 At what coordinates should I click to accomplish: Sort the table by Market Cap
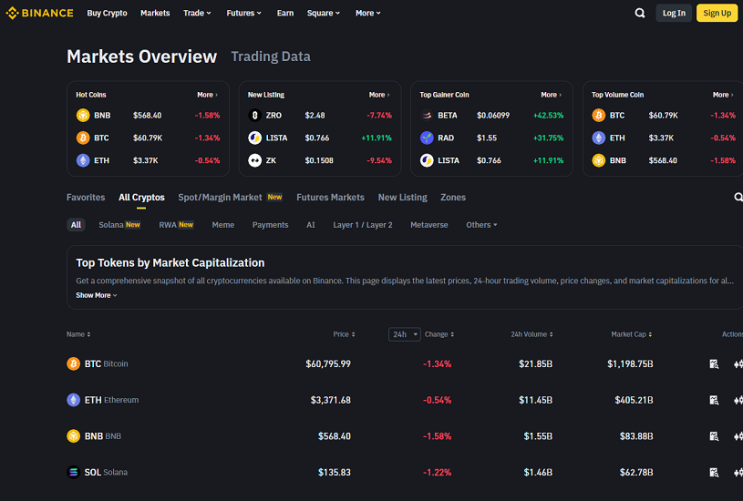(631, 334)
